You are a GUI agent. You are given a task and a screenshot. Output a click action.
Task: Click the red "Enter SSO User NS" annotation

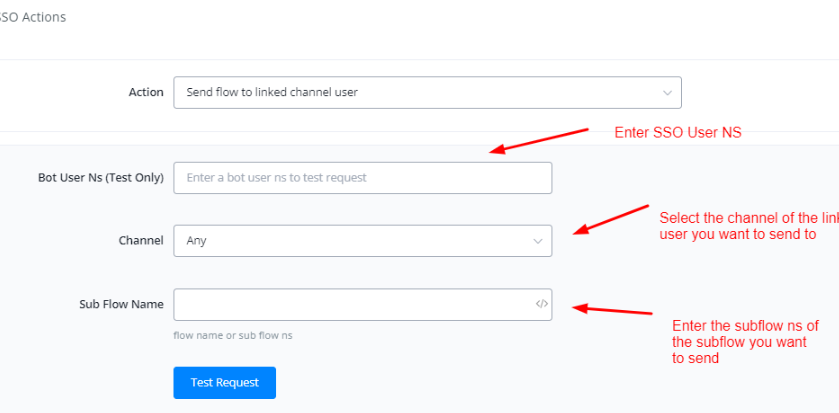point(677,133)
